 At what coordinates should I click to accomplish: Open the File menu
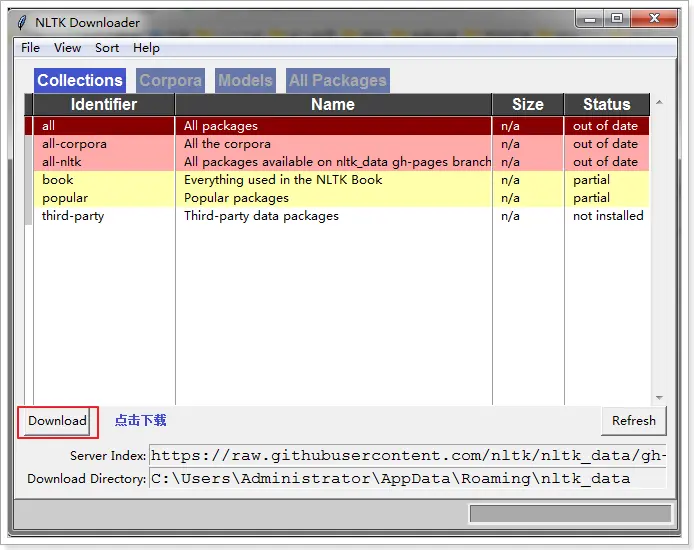click(31, 47)
